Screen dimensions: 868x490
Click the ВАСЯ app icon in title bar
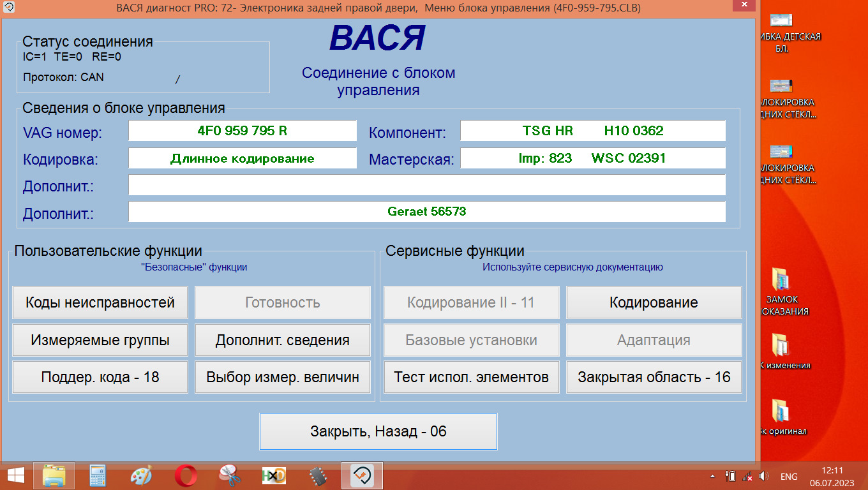(x=9, y=8)
